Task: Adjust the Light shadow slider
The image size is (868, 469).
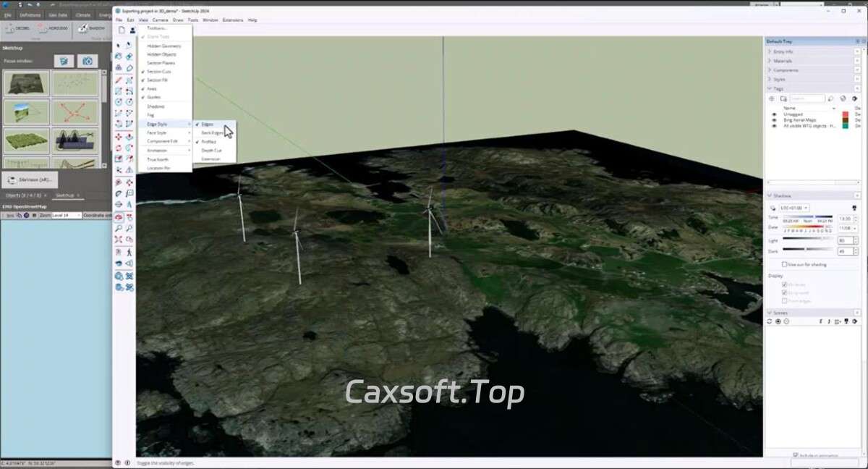Action: point(807,240)
